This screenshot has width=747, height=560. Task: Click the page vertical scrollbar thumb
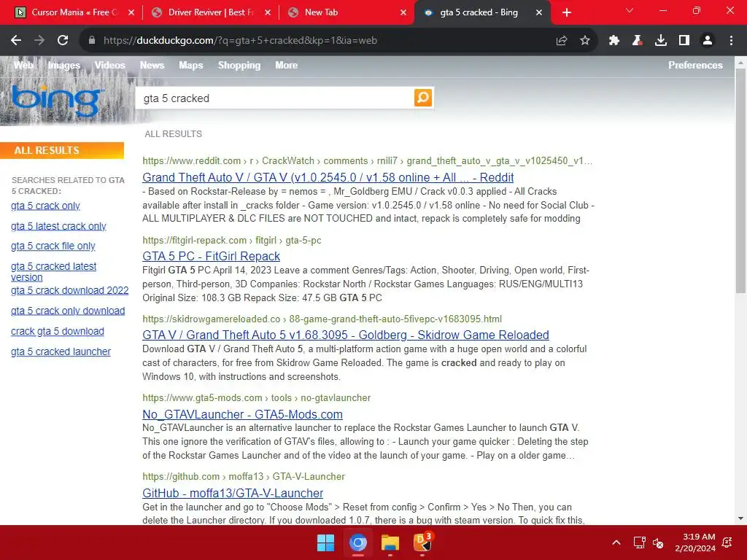point(741,181)
